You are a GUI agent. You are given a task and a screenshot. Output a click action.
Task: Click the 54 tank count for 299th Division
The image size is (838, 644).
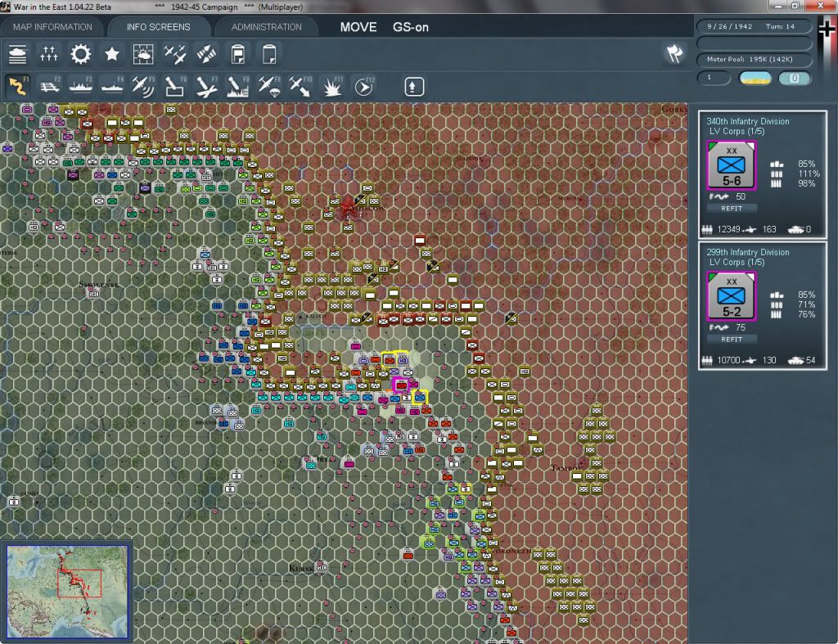coord(811,360)
